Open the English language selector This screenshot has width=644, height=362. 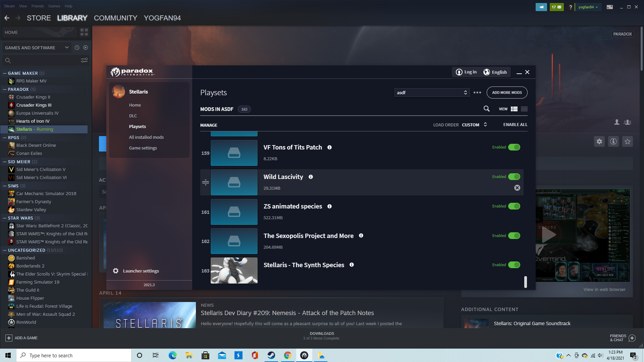(x=495, y=72)
